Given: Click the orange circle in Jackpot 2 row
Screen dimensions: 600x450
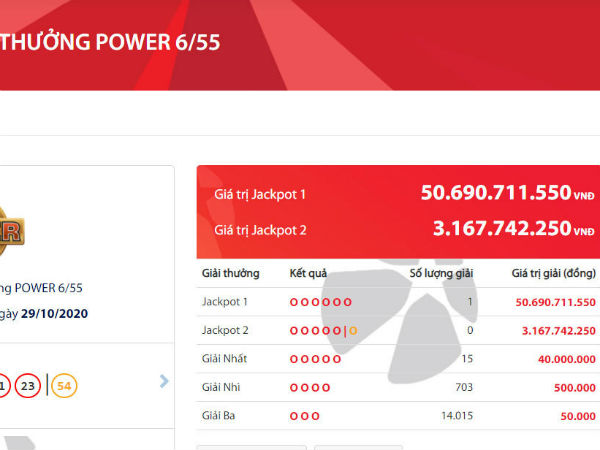Looking at the screenshot, I should pyautogui.click(x=352, y=330).
